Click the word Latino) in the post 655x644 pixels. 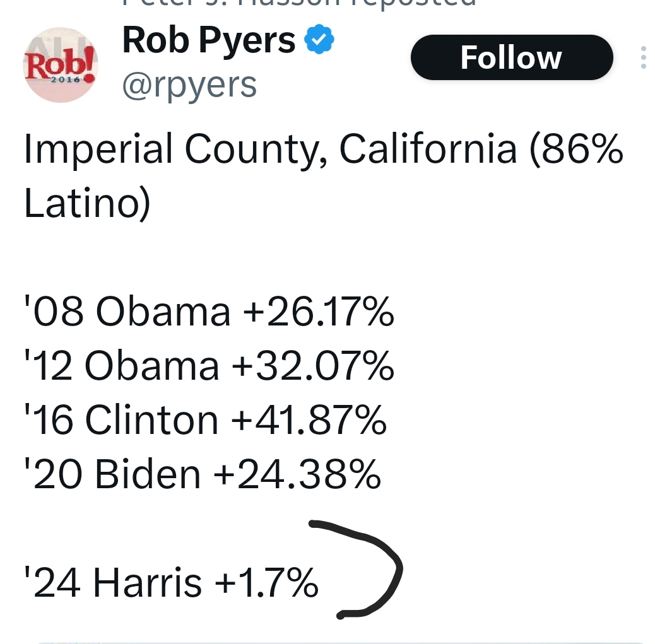(87, 203)
